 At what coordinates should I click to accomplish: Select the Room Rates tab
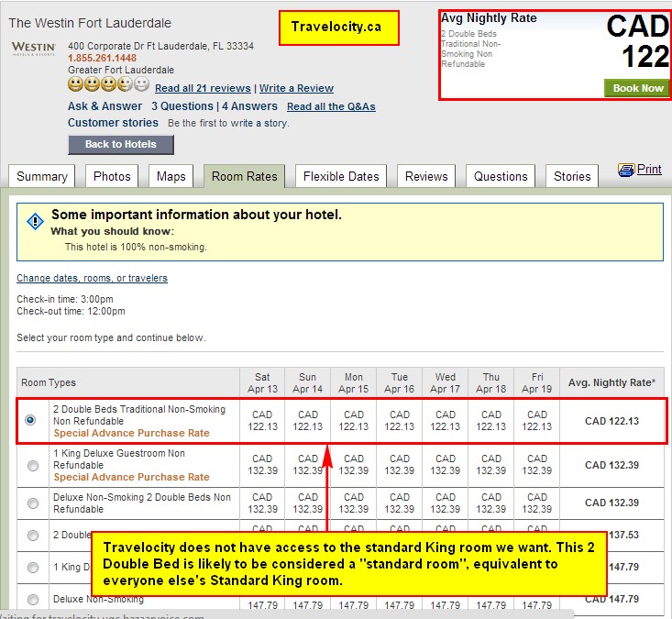click(x=244, y=176)
